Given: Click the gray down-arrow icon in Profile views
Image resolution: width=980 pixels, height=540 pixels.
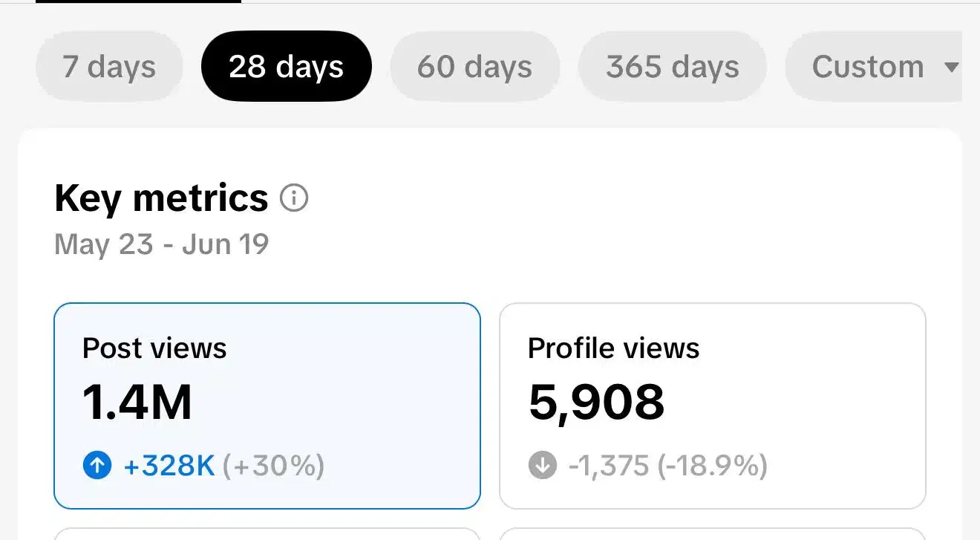Looking at the screenshot, I should [543, 466].
